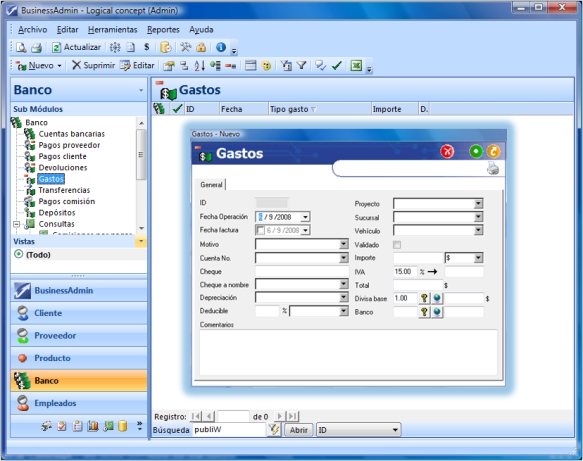The height and width of the screenshot is (461, 583).
Task: Click the Abrir button
Action: tap(299, 430)
